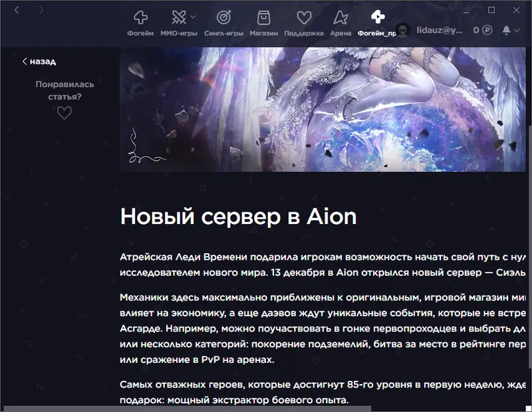532x412 pixels.
Task: Open the notifications bell
Action: pyautogui.click(x=506, y=30)
